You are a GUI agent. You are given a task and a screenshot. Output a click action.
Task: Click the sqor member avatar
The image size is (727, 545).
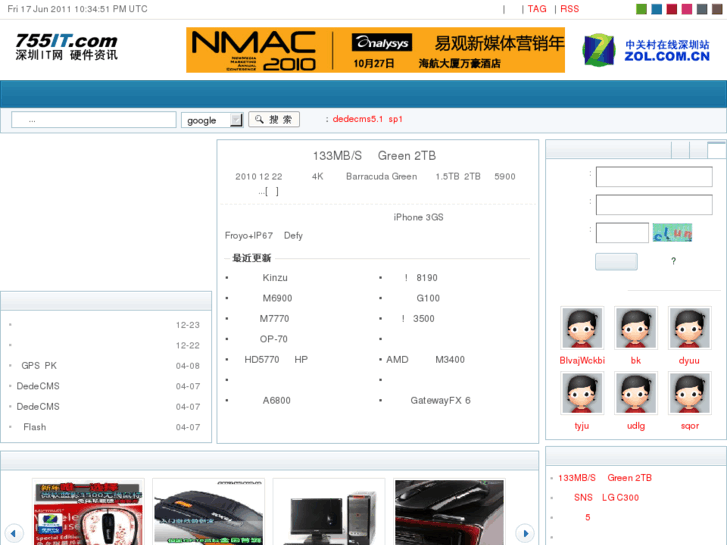tap(689, 393)
